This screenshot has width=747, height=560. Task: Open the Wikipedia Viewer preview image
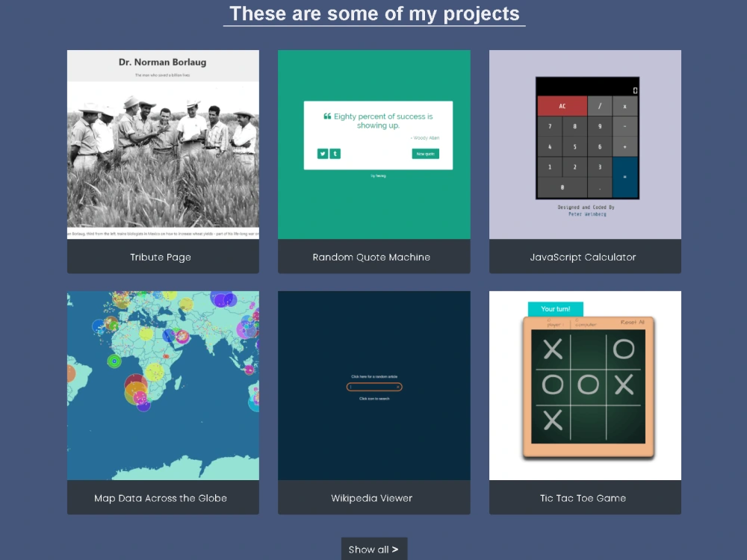(x=374, y=385)
